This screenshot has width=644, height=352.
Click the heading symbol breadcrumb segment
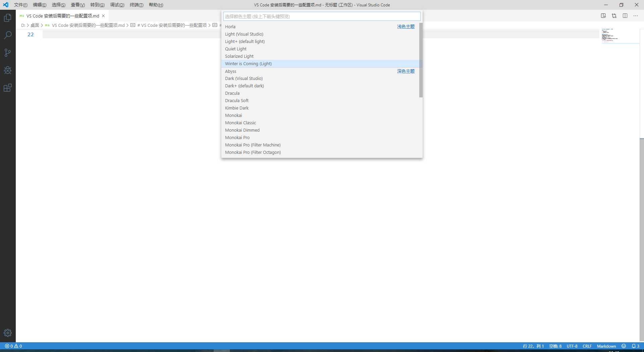[x=169, y=25]
